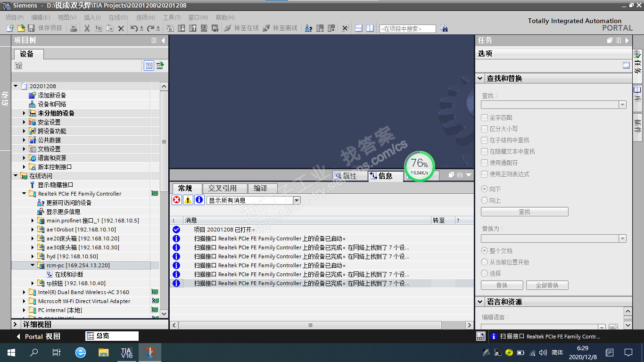Click the Undo arrow icon
Screen dimensions: 644x362
tap(134, 28)
